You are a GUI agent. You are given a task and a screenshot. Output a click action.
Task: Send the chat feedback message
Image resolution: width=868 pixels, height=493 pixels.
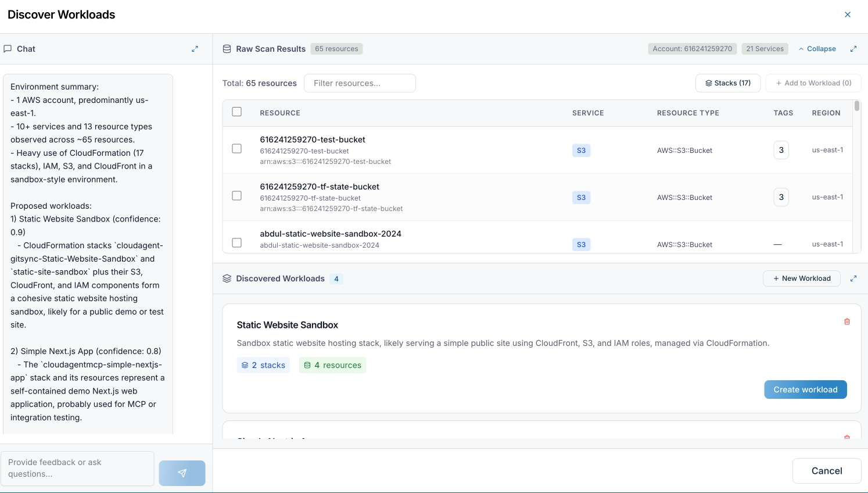click(182, 473)
